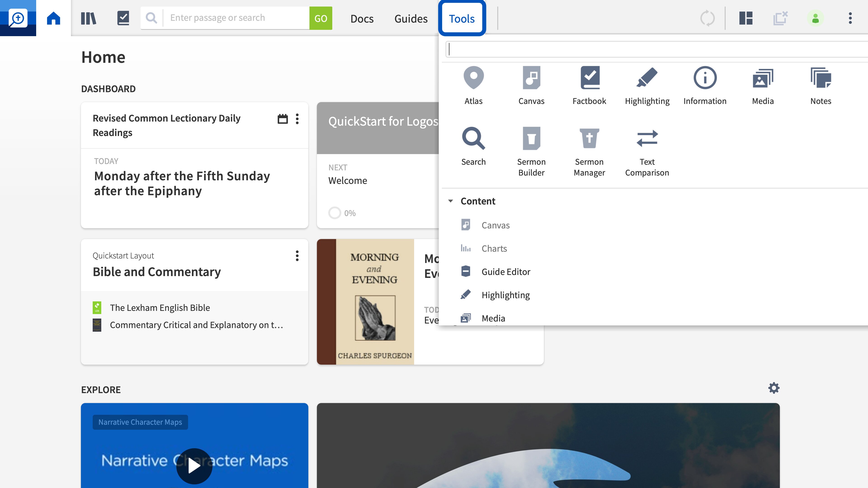Play the Narrative Character Maps video
Viewport: 868px width, 488px height.
click(x=194, y=466)
